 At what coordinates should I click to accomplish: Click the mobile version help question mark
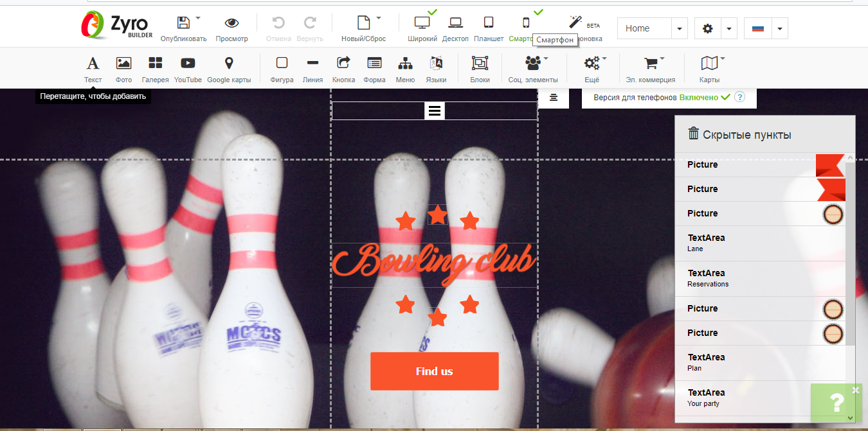point(739,98)
